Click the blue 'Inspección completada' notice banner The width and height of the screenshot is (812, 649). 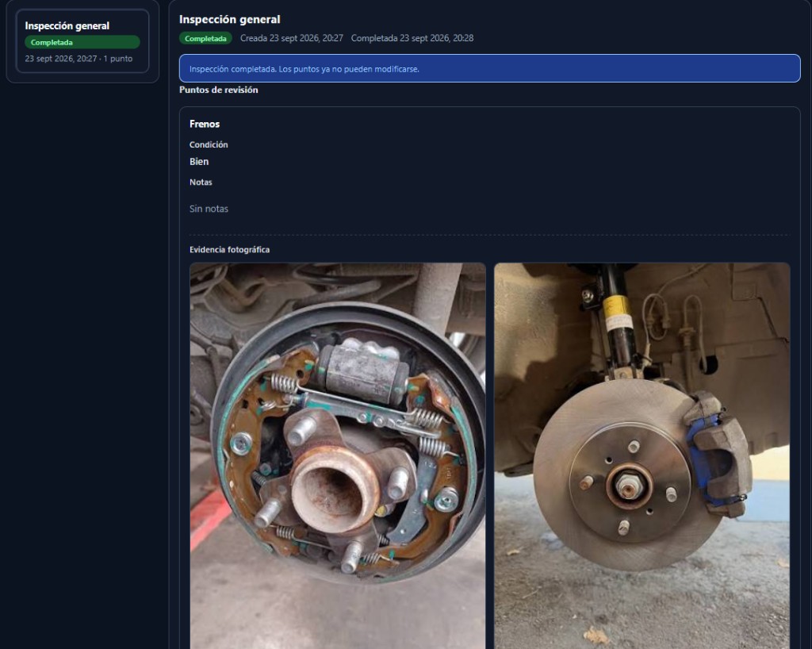click(x=489, y=68)
